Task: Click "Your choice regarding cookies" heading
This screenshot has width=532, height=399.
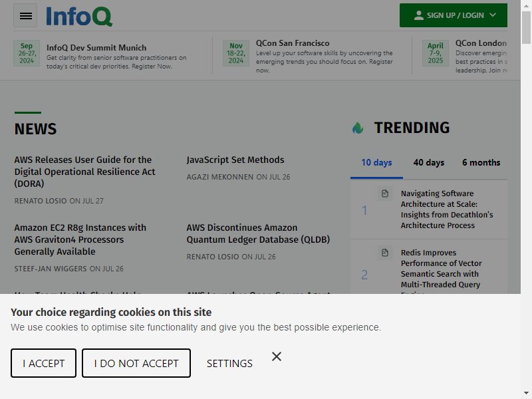Action: click(x=111, y=312)
